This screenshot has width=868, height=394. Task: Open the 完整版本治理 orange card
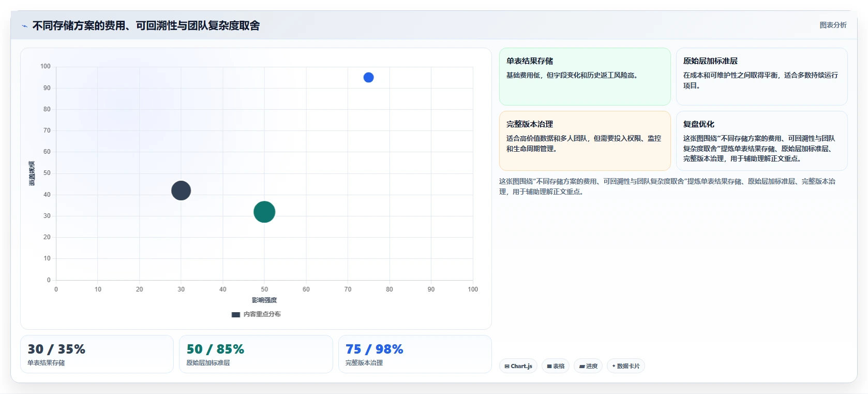tap(585, 141)
